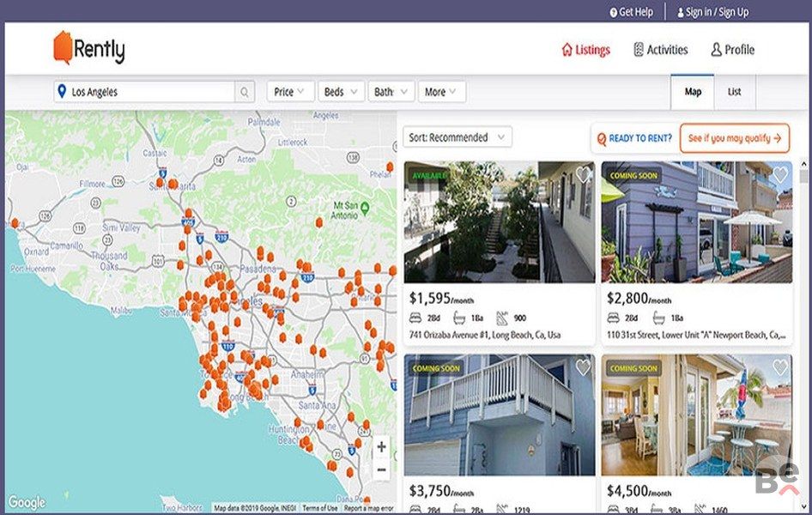Zoom in on the map

[381, 447]
